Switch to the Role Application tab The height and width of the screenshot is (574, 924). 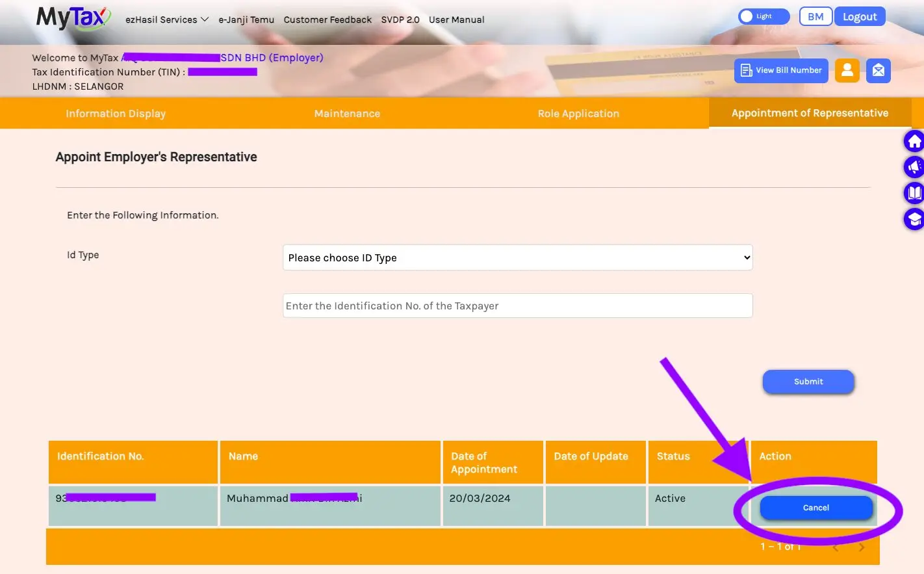point(578,113)
